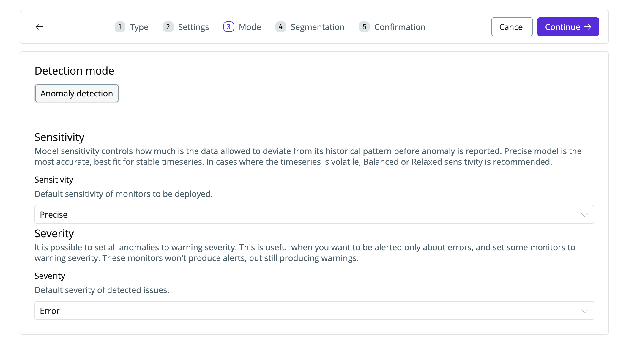Click the highlighted step 3 number badge
Viewport: 637px width, 364px height.
pyautogui.click(x=228, y=27)
